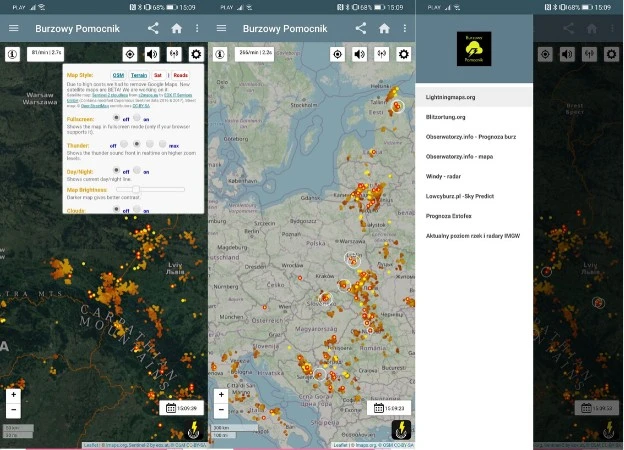The height and width of the screenshot is (450, 624).
Task: Click the Burzowy Pomocnik logo in the drawer
Action: coord(473,48)
